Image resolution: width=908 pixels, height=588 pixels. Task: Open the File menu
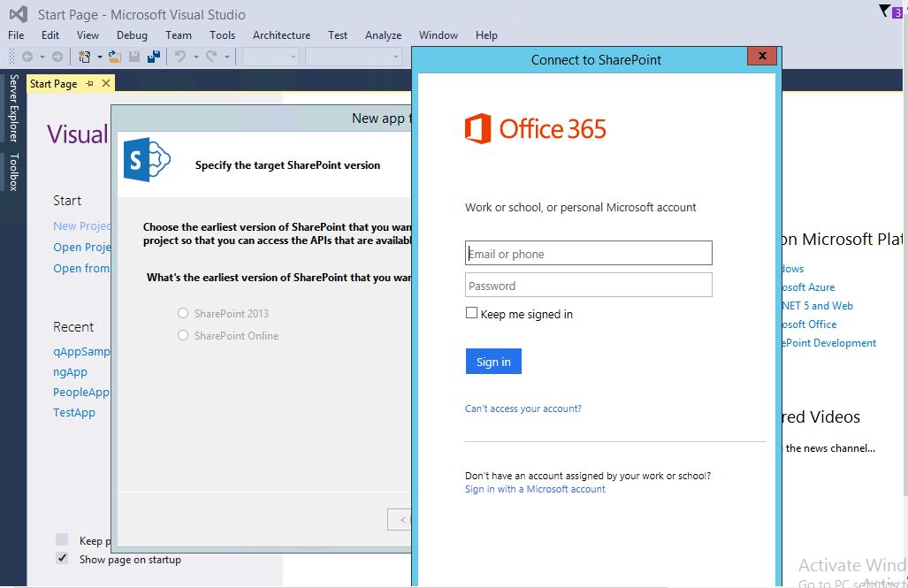[16, 35]
